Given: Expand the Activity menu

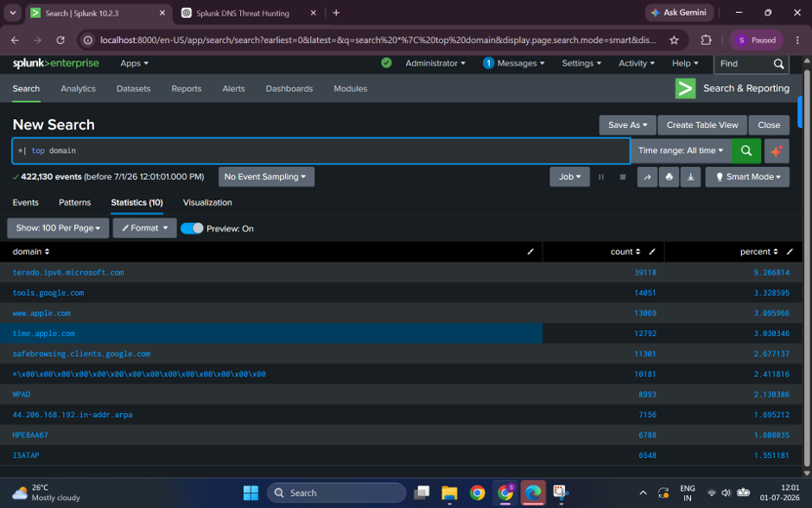Looking at the screenshot, I should point(637,63).
